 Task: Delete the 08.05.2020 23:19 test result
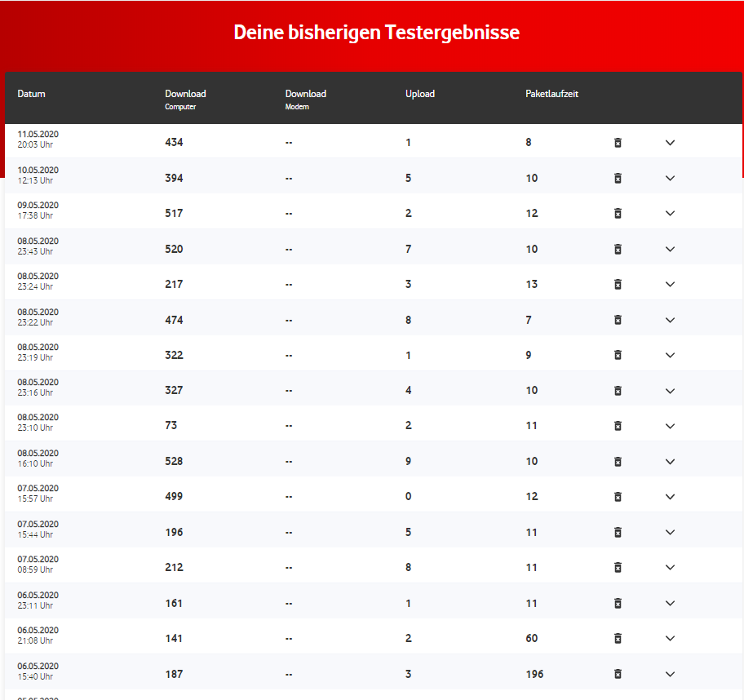[x=618, y=355]
